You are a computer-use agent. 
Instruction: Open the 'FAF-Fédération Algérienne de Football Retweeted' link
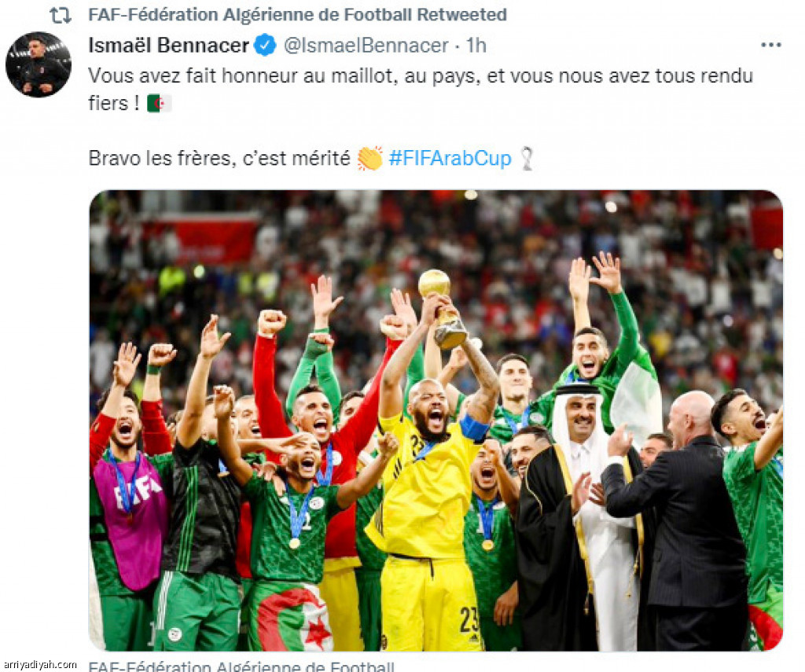coord(297,15)
